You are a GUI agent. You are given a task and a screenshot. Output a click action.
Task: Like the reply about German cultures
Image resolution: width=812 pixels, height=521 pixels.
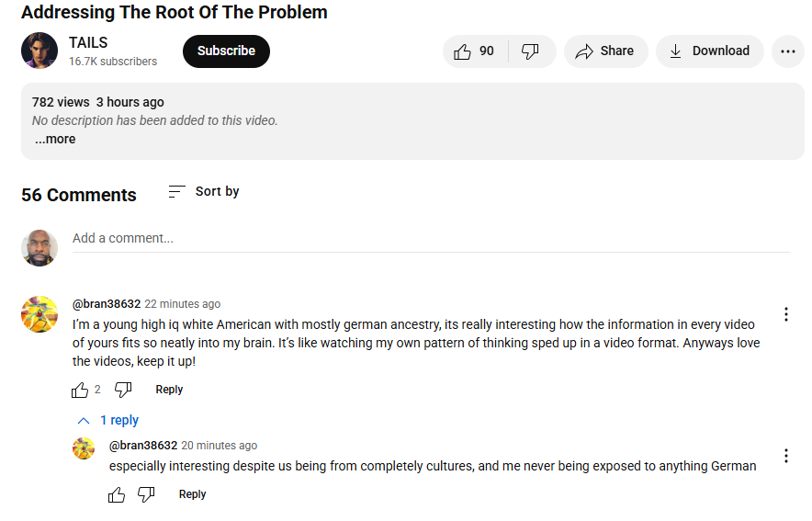coord(117,494)
